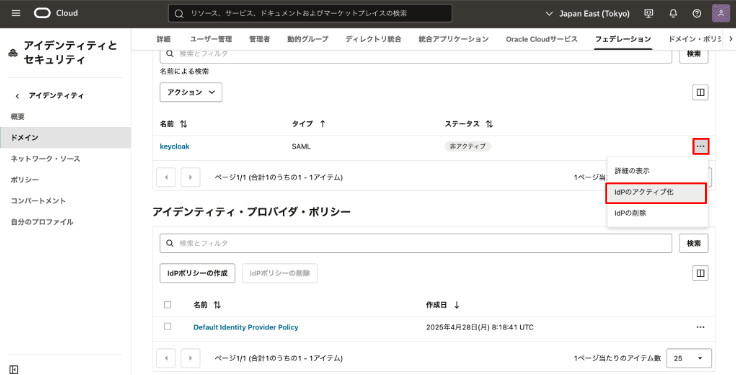Go to next page in policy table
736x375 pixels.
point(190,358)
